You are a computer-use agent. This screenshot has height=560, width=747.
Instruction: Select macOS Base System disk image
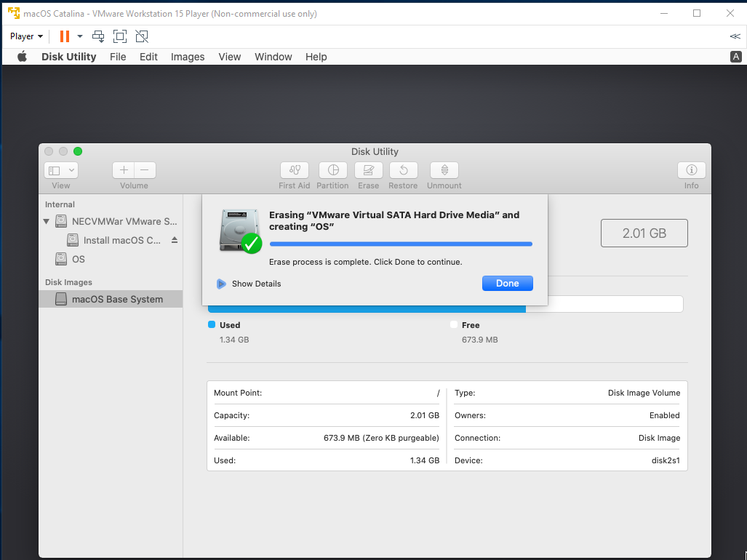(x=111, y=299)
